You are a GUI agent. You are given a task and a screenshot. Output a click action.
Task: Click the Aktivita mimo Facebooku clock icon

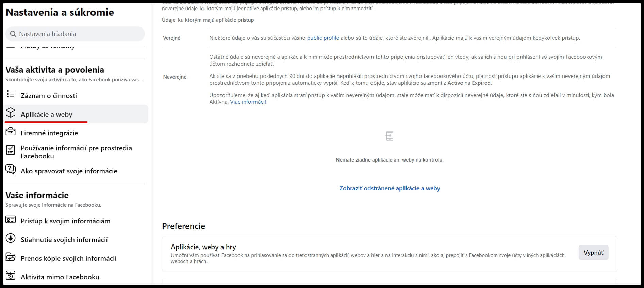click(x=11, y=276)
